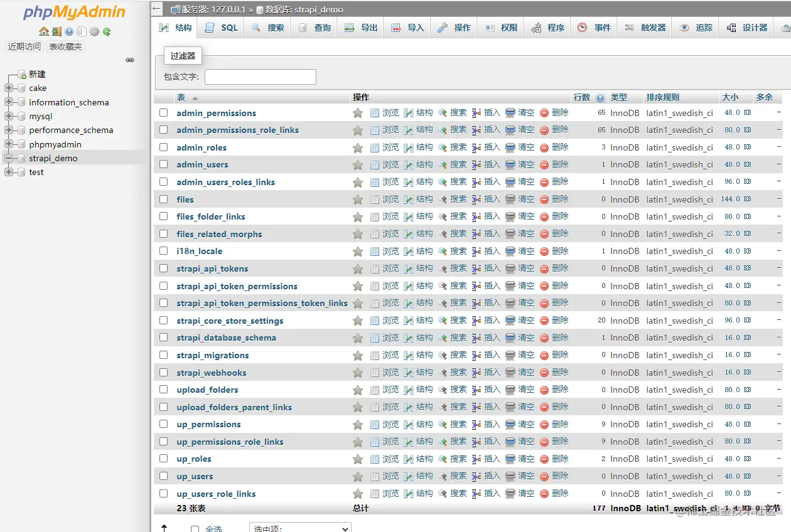Screen dimensions: 791x532
Task: Click red delete icon for strapi_webhooks row
Action: point(544,372)
